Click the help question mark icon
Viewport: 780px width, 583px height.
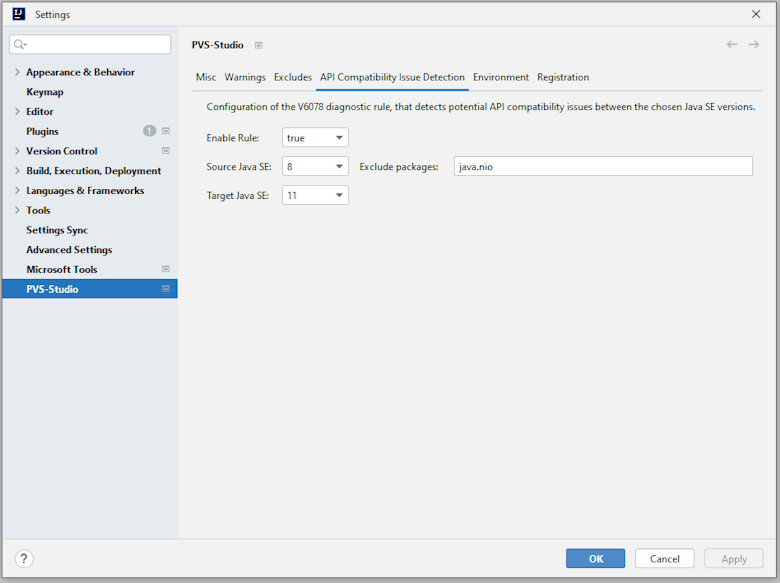pyautogui.click(x=25, y=559)
